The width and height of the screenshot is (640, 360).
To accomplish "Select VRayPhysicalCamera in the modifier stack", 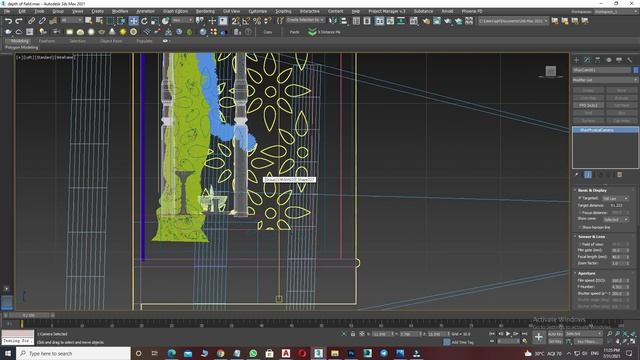I will pyautogui.click(x=605, y=130).
